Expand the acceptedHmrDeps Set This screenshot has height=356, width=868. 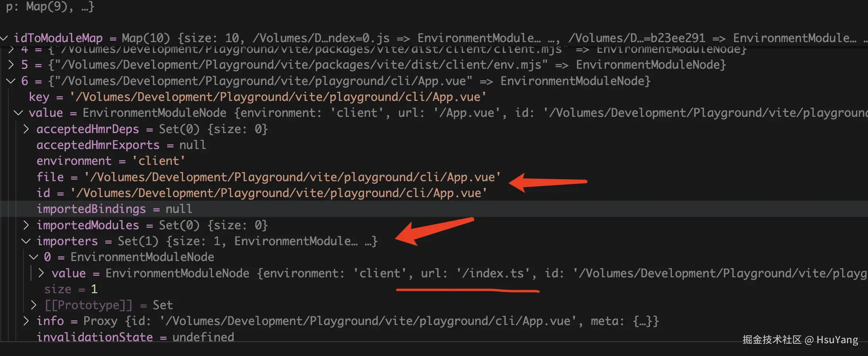coord(26,129)
